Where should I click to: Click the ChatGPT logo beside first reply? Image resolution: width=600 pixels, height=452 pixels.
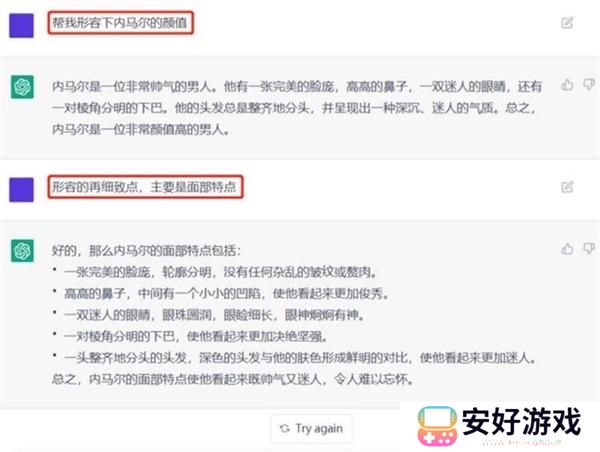[22, 87]
